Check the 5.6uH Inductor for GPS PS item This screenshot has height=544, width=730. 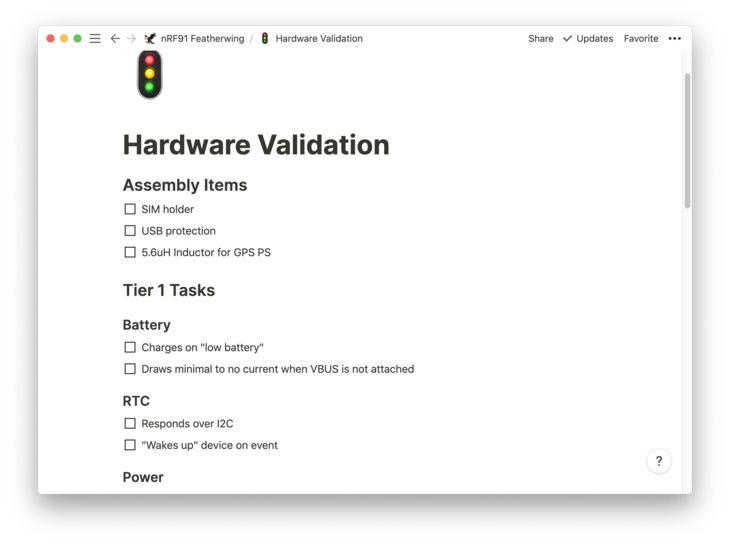(x=130, y=252)
